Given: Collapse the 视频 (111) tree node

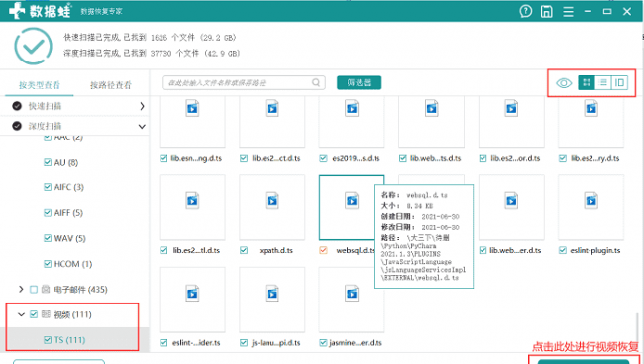Looking at the screenshot, I should click(21, 314).
